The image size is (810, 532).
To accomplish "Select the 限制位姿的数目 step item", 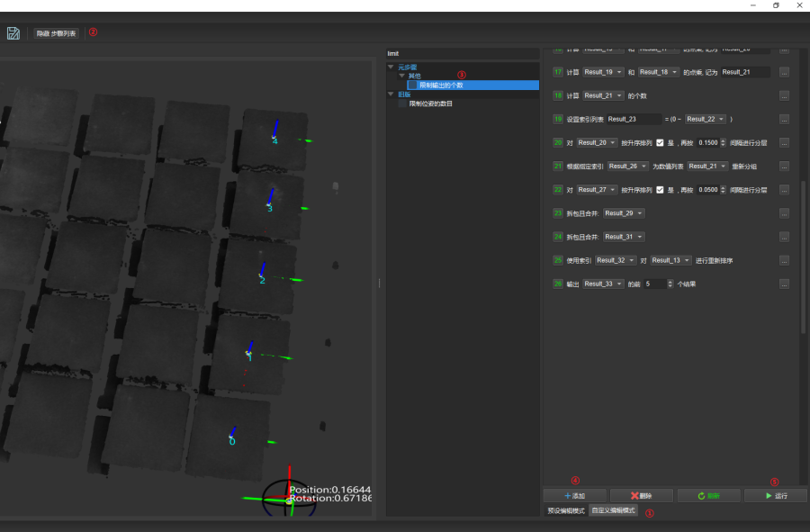I will click(x=430, y=104).
